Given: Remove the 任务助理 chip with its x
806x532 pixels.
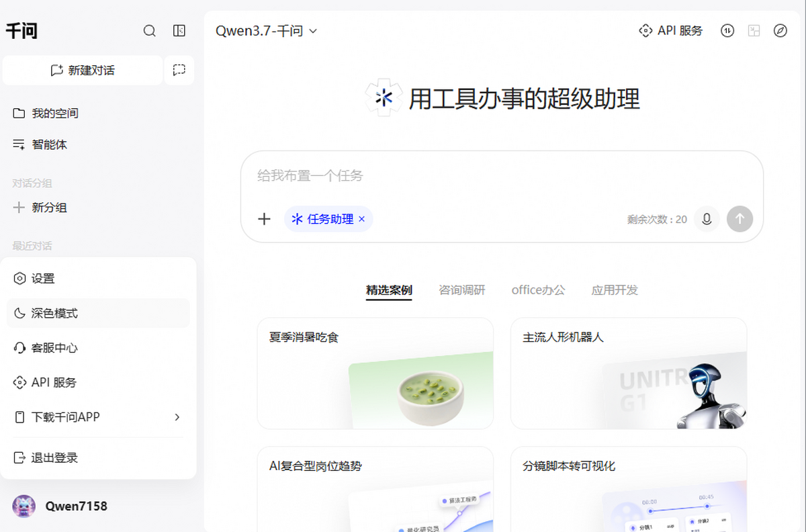Looking at the screenshot, I should point(362,219).
